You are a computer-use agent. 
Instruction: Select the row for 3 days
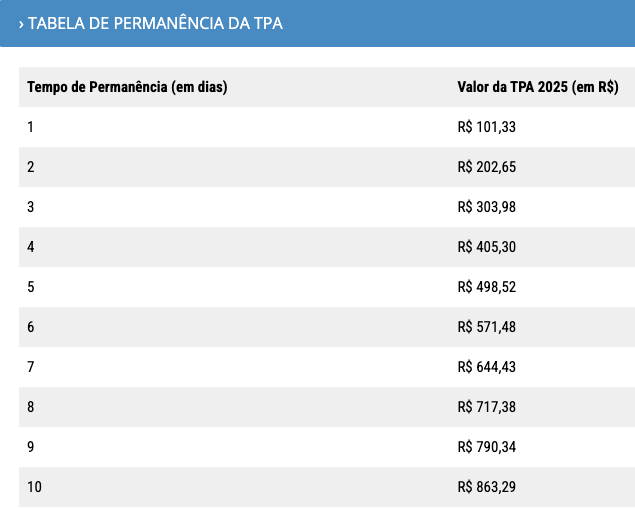327,207
